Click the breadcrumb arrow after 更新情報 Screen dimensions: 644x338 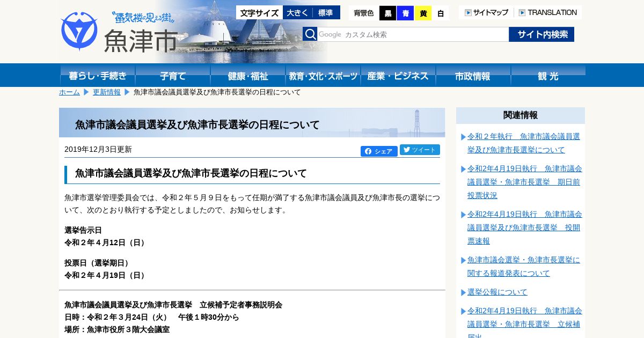pyautogui.click(x=127, y=92)
